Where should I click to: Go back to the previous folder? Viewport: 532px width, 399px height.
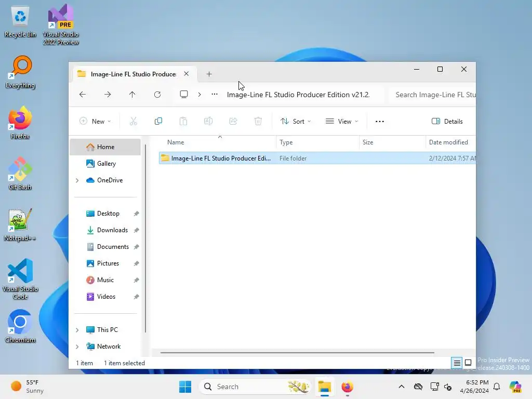(83, 95)
